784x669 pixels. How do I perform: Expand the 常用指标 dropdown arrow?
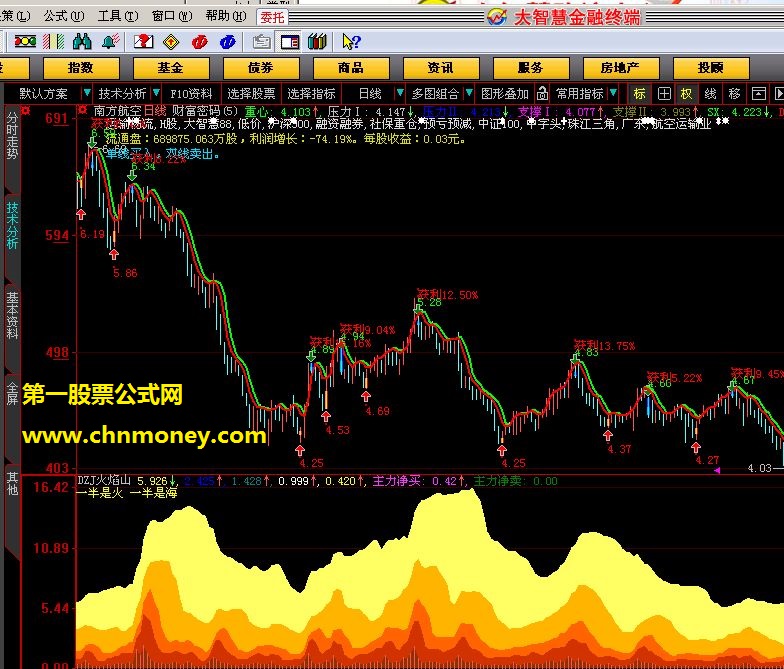(x=614, y=93)
